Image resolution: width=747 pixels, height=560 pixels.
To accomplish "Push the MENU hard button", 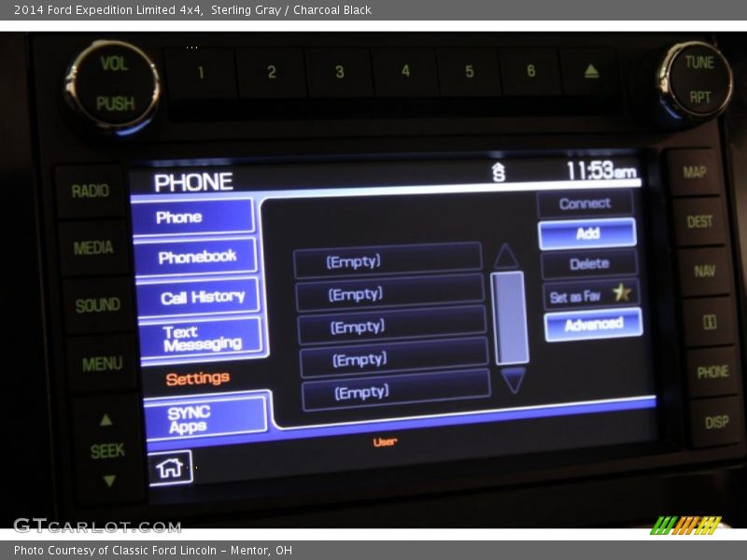I will (102, 364).
